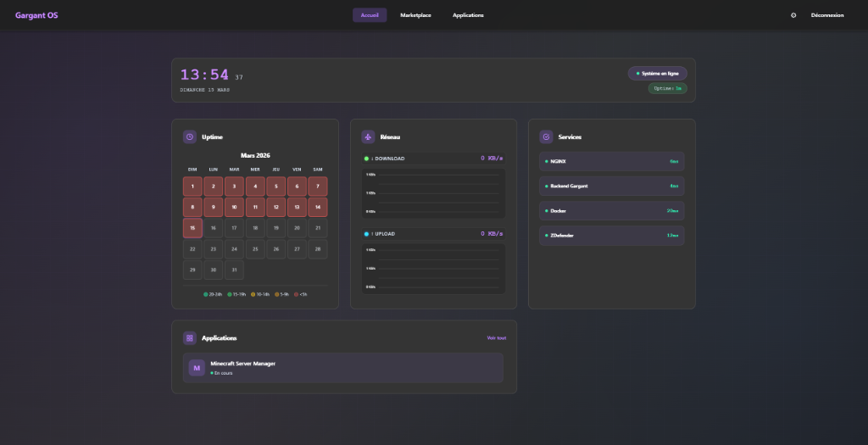The image size is (868, 445).
Task: Open the ZDefender service row
Action: tap(612, 236)
